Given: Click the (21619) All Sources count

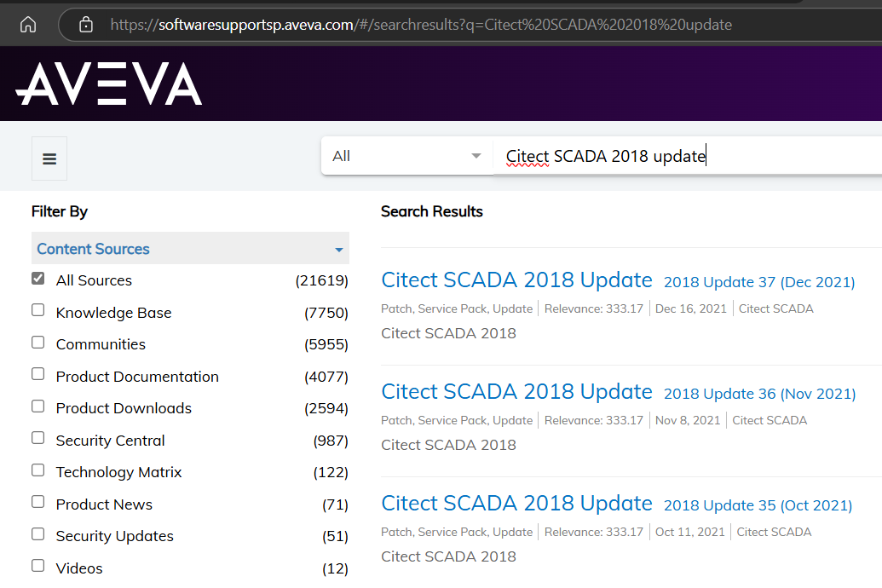Looking at the screenshot, I should (322, 280).
